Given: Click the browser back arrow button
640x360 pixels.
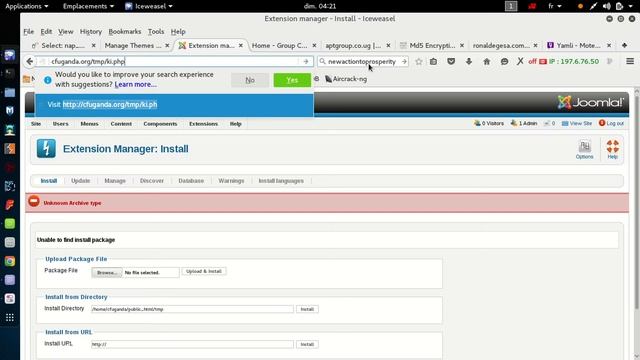Looking at the screenshot, I should point(29,62).
